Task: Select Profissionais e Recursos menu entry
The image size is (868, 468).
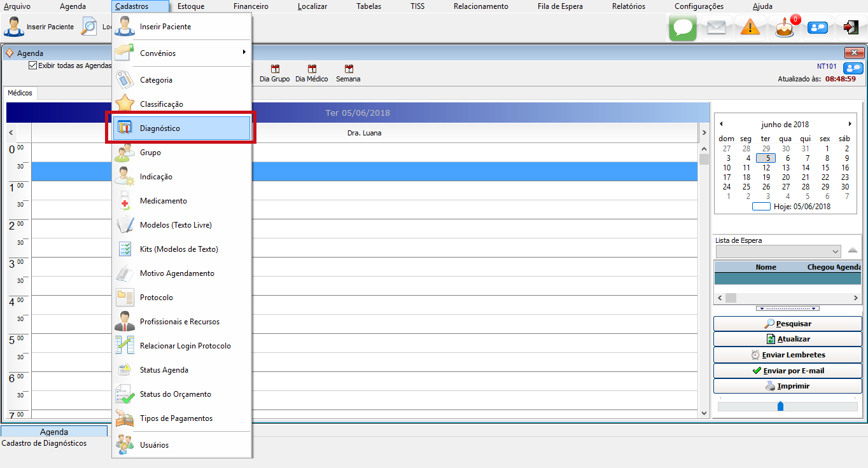Action: click(x=179, y=322)
